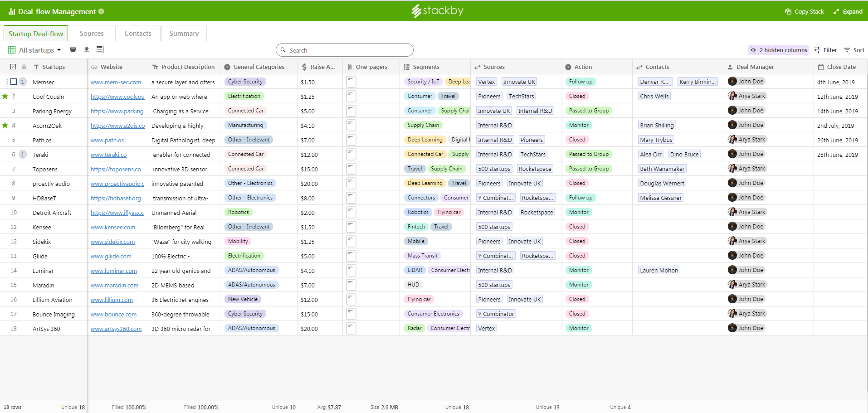Click the calendar icon in Close Date header

pyautogui.click(x=821, y=67)
